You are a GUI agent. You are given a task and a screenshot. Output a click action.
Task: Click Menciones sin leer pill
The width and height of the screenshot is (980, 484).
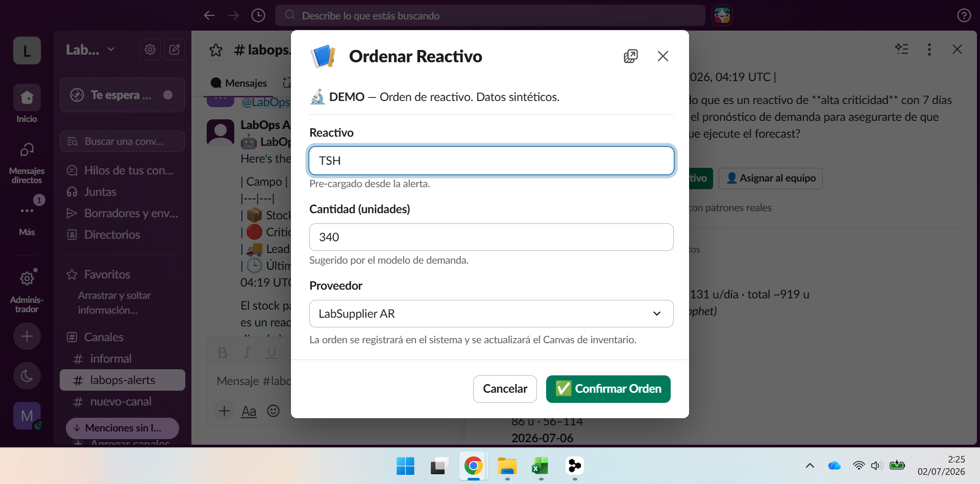coord(122,428)
